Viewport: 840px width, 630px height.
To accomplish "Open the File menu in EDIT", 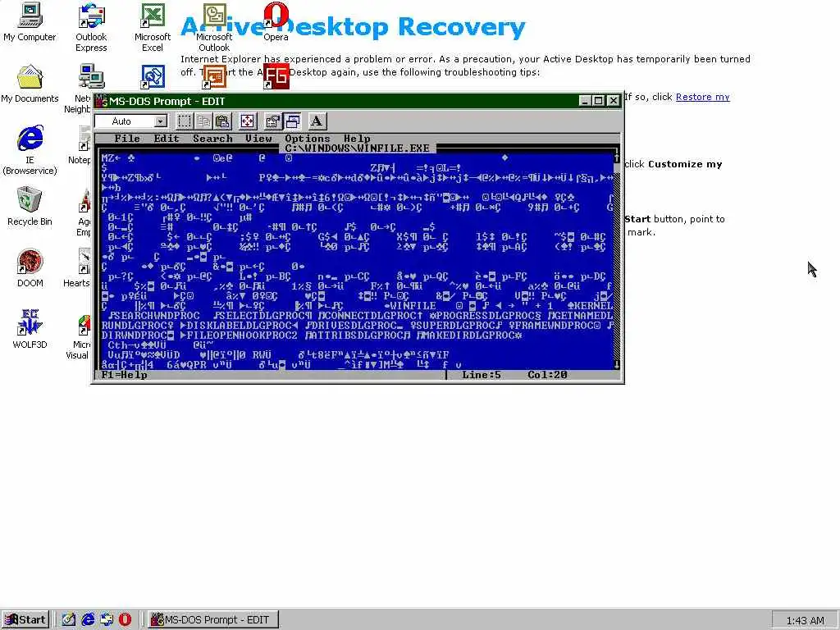I will pos(127,138).
